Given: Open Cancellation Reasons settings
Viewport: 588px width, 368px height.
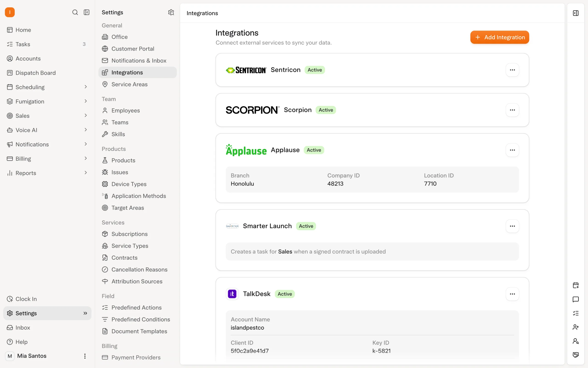Looking at the screenshot, I should [138, 269].
